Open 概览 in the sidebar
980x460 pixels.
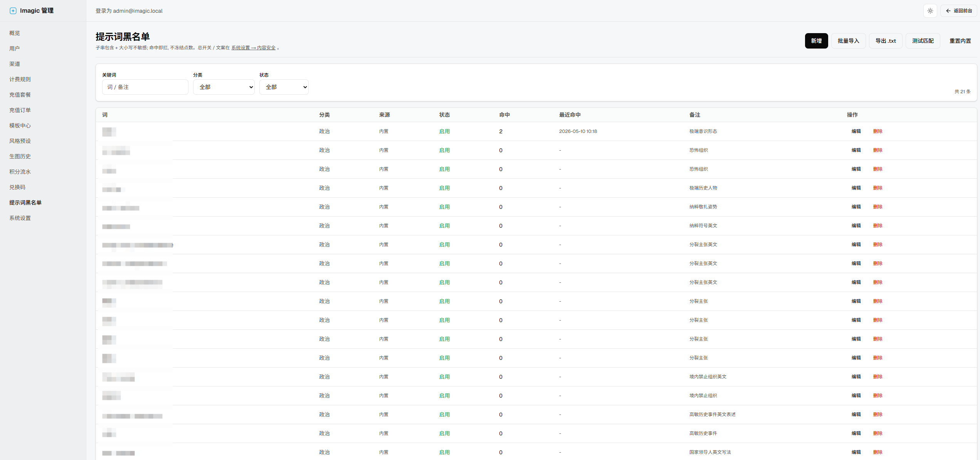point(15,33)
